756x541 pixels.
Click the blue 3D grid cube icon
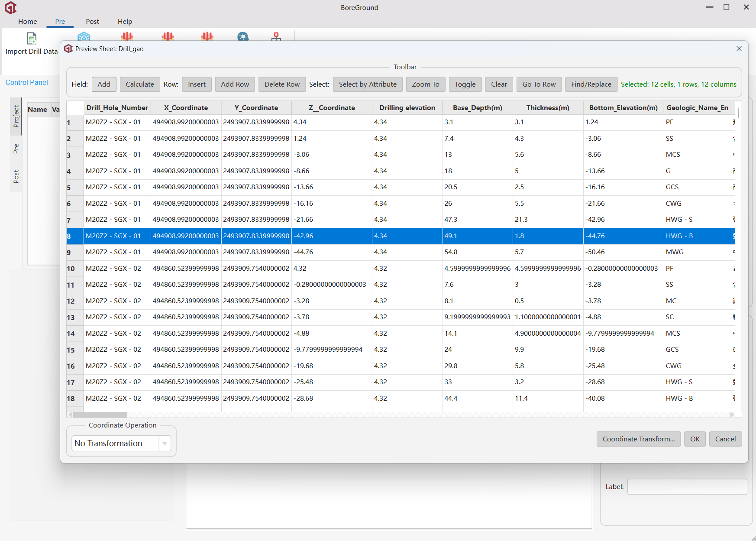tap(84, 36)
